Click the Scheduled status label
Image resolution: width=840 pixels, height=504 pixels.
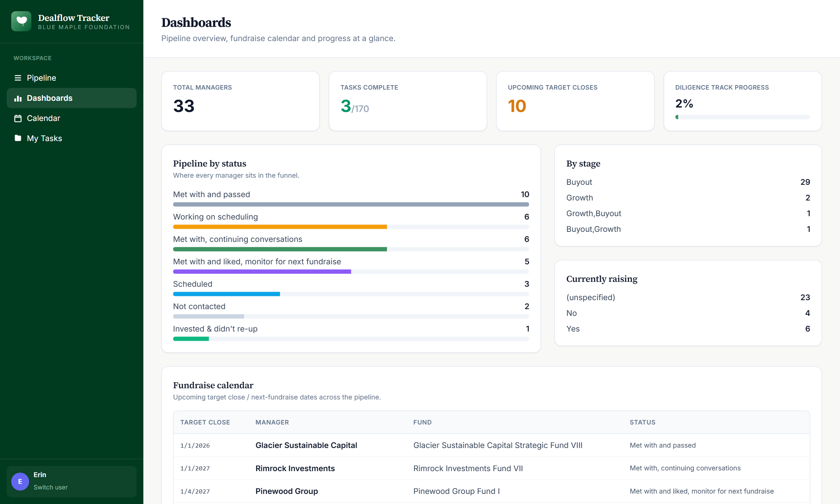coord(193,284)
